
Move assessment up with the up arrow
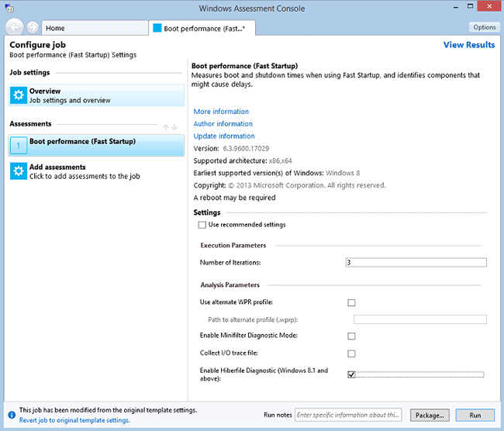tap(165, 126)
